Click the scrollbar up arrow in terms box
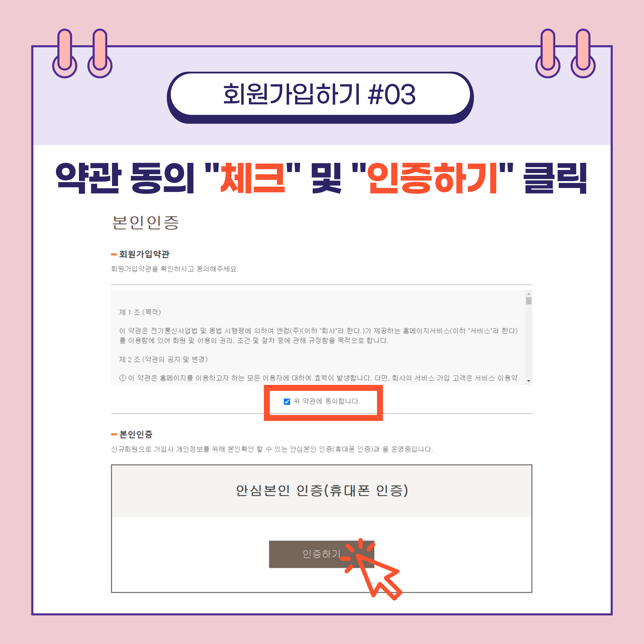Image resolution: width=644 pixels, height=644 pixels. [529, 294]
